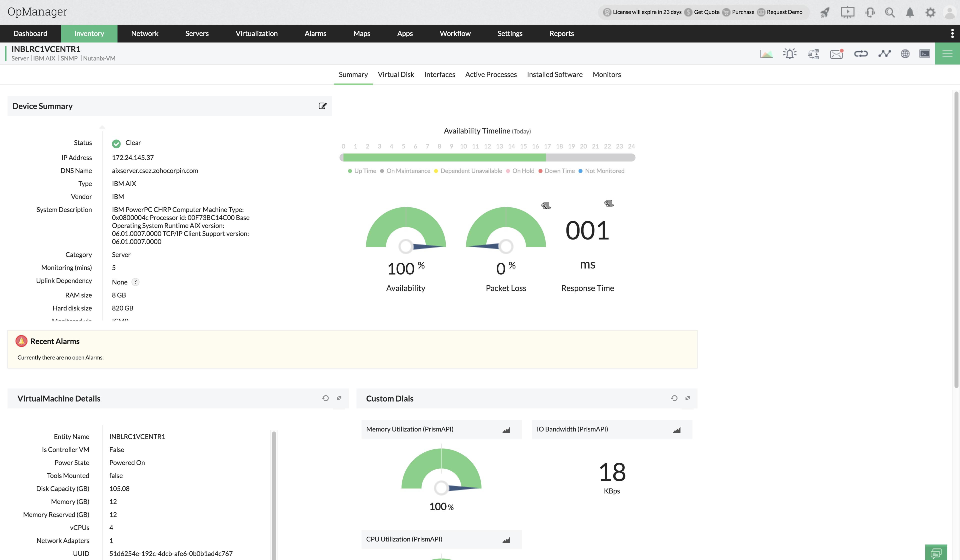960x560 pixels.
Task: Click the Request Demo link
Action: coord(784,12)
